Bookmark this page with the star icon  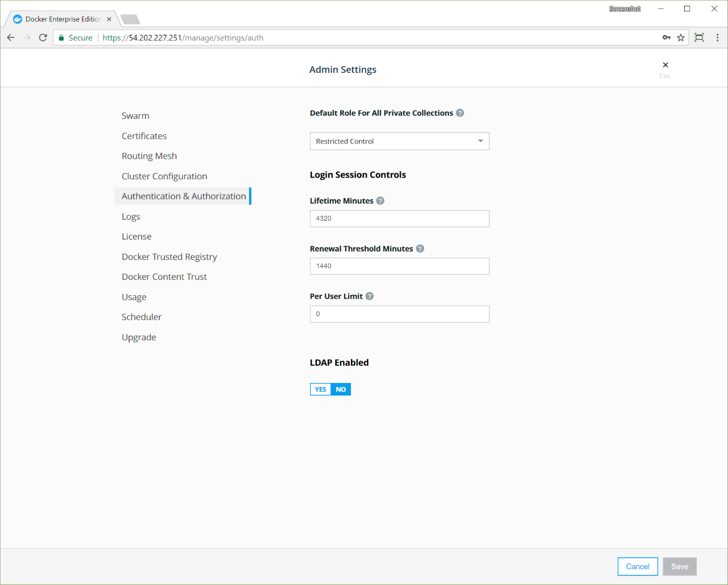tap(681, 38)
